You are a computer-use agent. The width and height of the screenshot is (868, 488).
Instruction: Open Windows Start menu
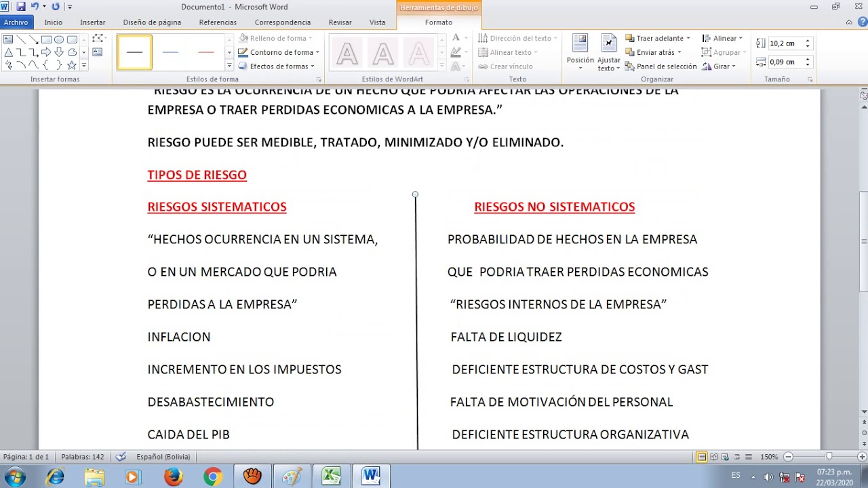pos(14,476)
